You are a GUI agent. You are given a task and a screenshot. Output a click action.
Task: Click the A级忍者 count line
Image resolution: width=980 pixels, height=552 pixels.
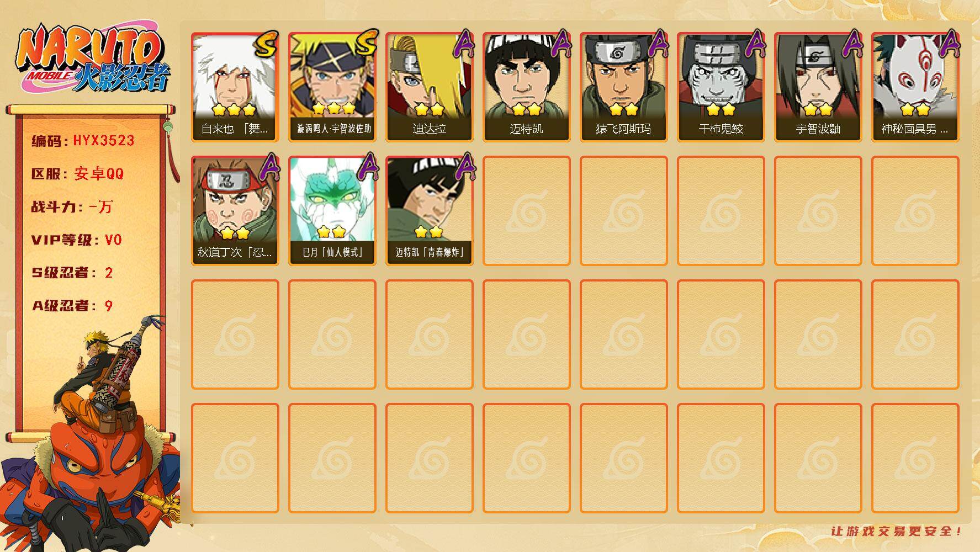coord(72,306)
